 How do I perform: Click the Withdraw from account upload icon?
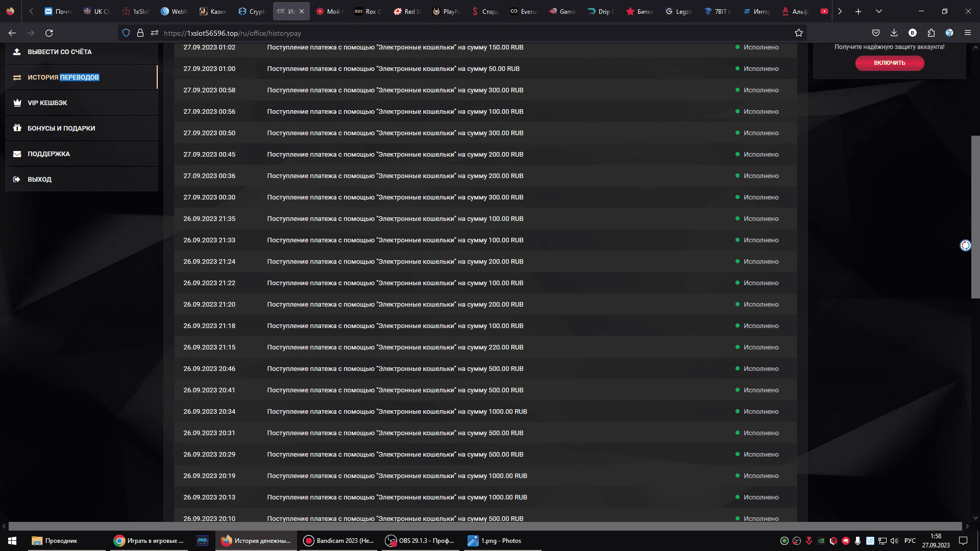coord(17,52)
